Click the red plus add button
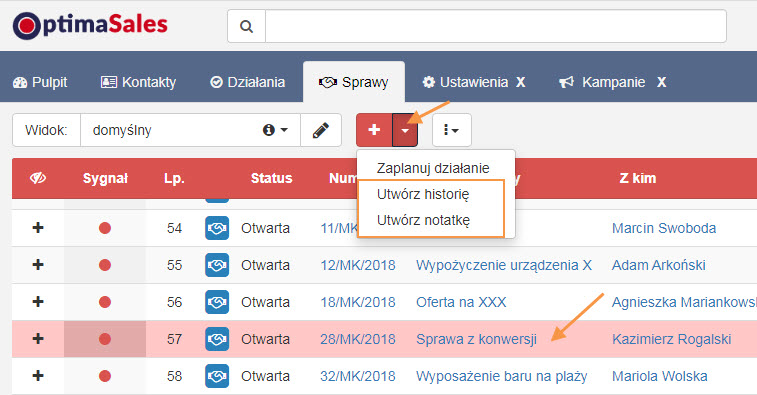The width and height of the screenshot is (757, 395). (374, 130)
